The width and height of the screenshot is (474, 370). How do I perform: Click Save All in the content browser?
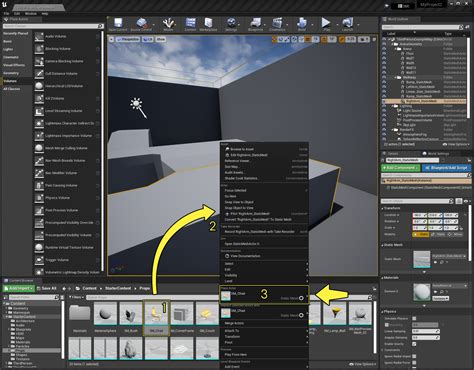(47, 288)
